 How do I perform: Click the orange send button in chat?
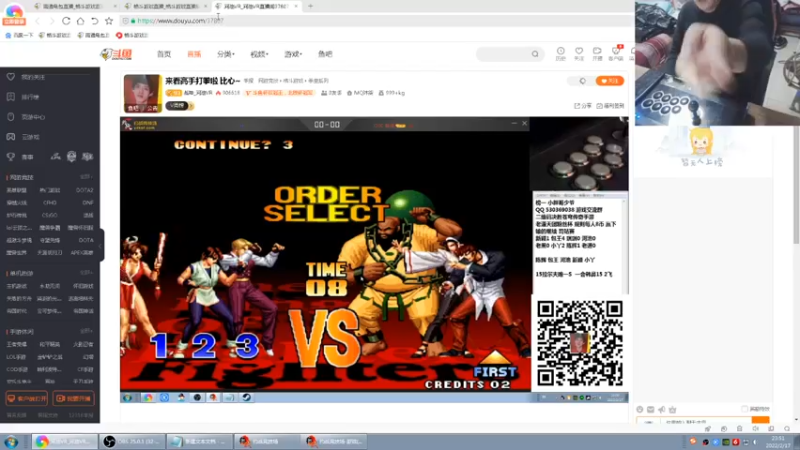(760, 420)
